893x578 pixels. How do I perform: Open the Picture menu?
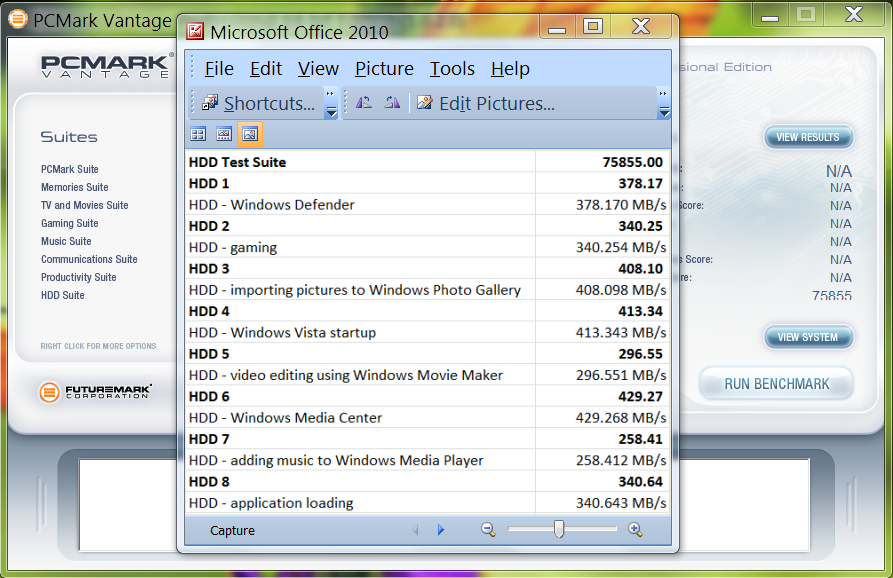pyautogui.click(x=384, y=69)
